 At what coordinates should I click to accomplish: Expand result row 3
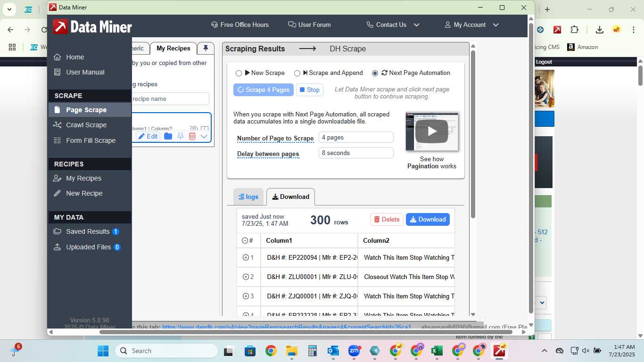coord(245,296)
